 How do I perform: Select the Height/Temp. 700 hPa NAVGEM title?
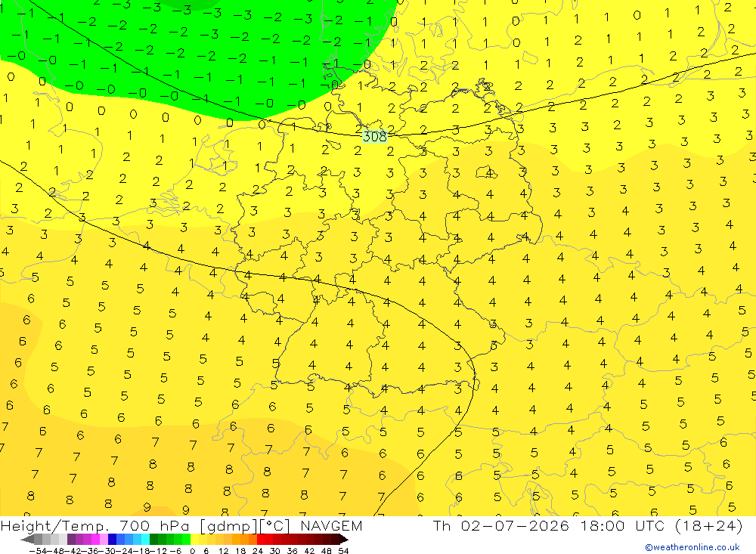pos(181,525)
